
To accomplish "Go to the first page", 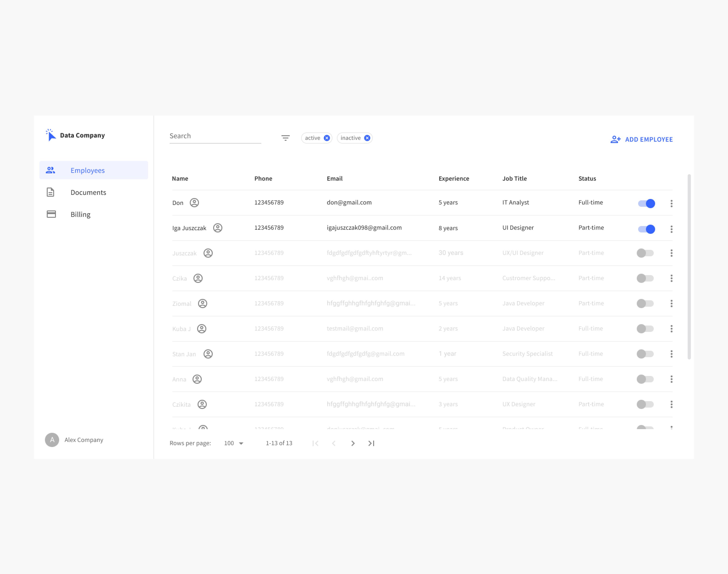I will point(315,443).
